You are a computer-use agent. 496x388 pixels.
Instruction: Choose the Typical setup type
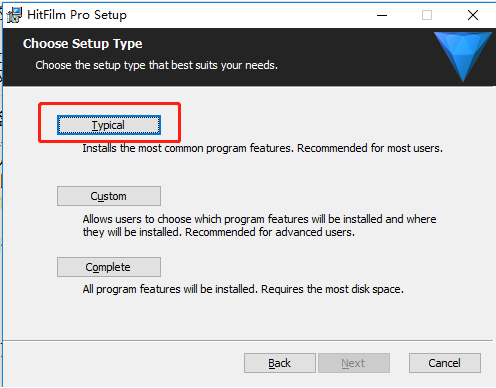[x=109, y=125]
